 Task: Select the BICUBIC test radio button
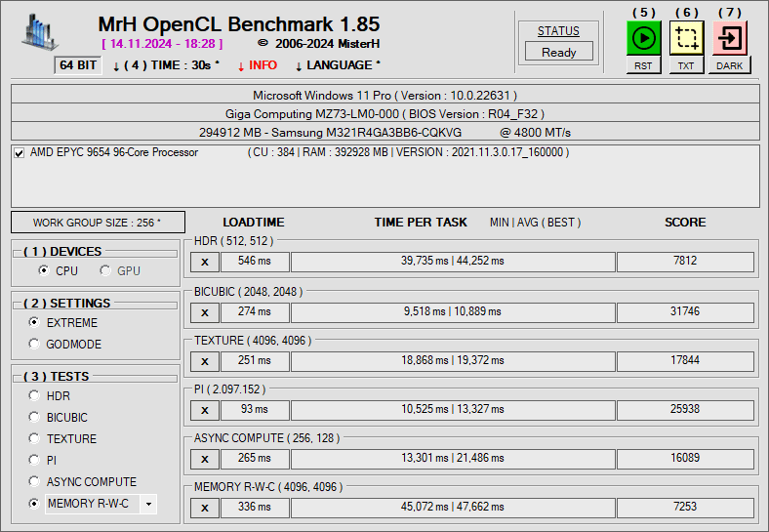click(x=34, y=417)
